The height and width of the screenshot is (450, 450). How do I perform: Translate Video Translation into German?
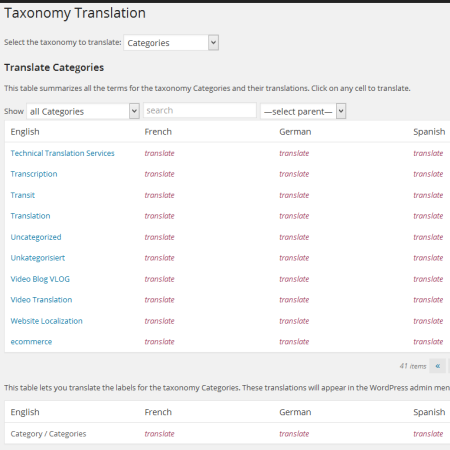click(x=294, y=300)
